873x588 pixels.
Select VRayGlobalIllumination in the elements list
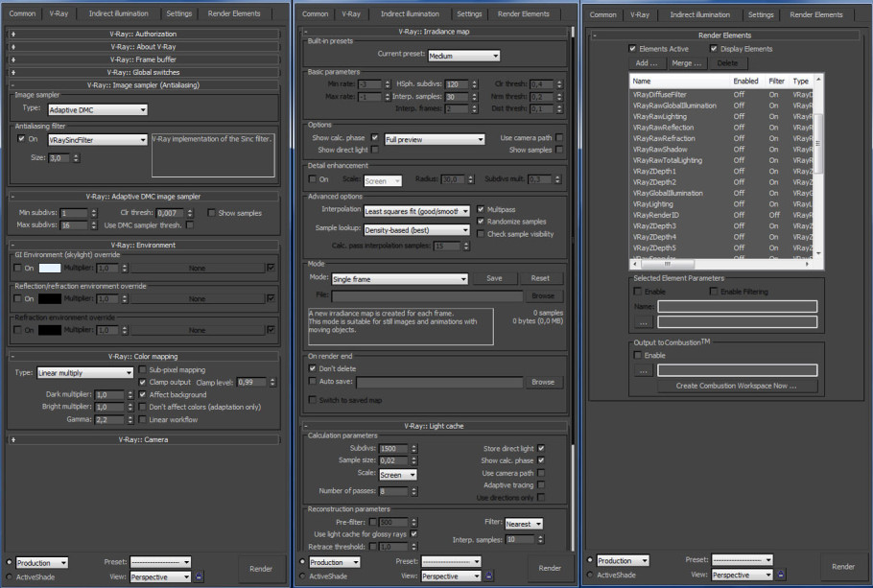tap(668, 193)
